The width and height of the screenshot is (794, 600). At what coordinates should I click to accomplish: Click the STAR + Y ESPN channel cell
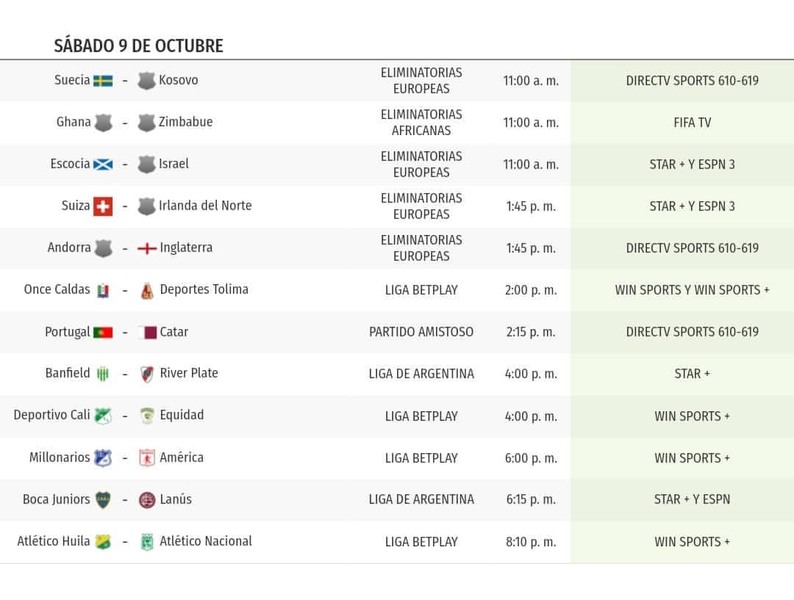(x=692, y=499)
